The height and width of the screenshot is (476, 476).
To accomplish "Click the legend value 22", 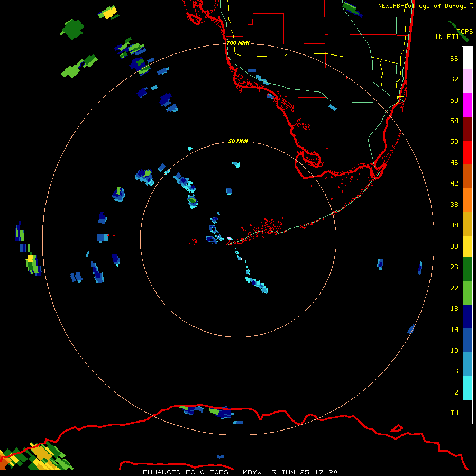I will [454, 288].
